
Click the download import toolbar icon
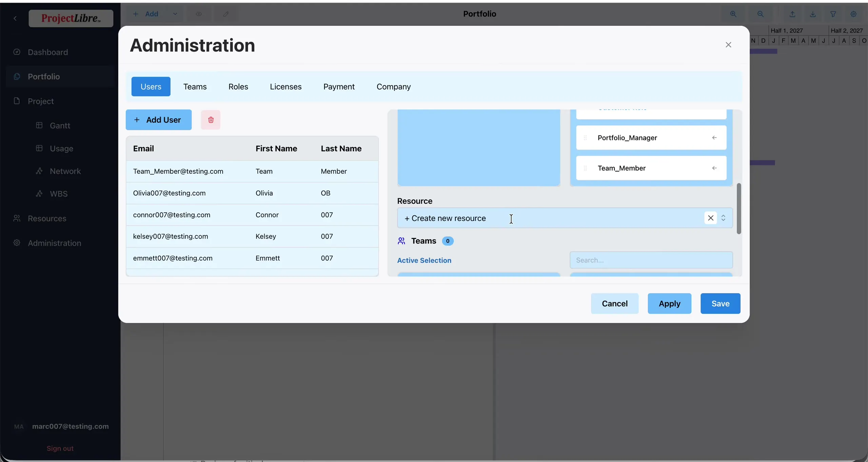tap(813, 14)
